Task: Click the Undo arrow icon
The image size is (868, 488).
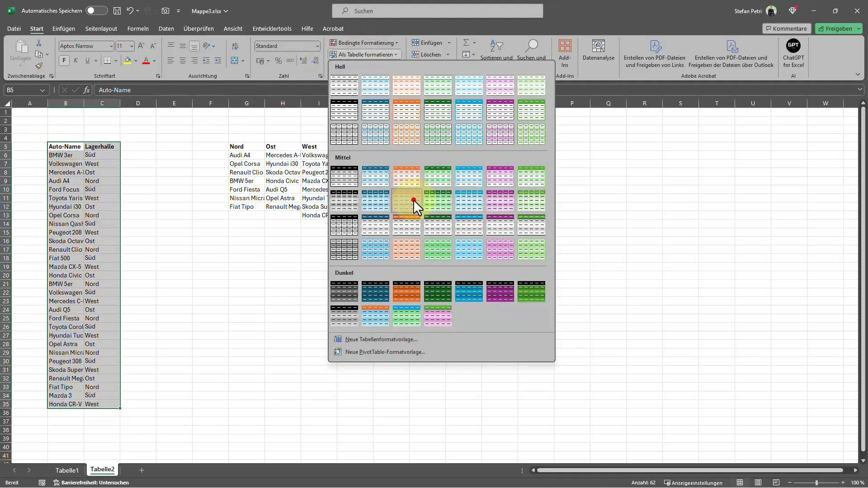Action: pos(130,11)
